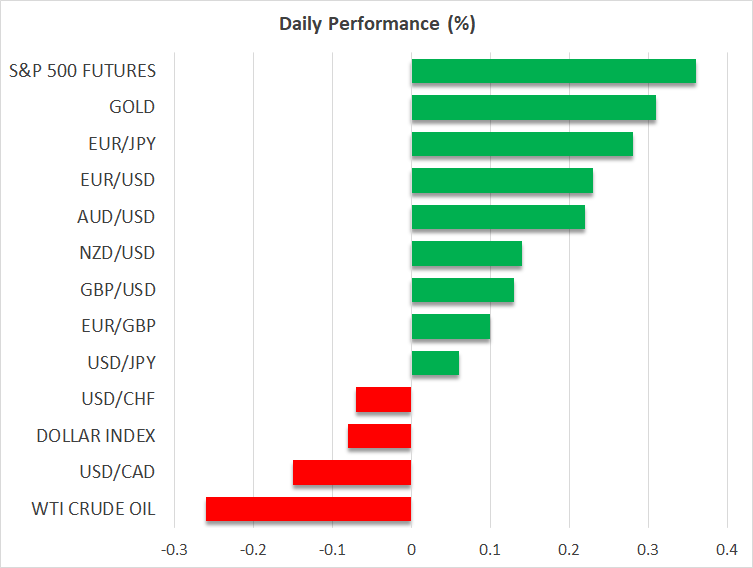Click the NZD/USD bar
Viewport: 753px width, 568px height.
click(x=466, y=254)
